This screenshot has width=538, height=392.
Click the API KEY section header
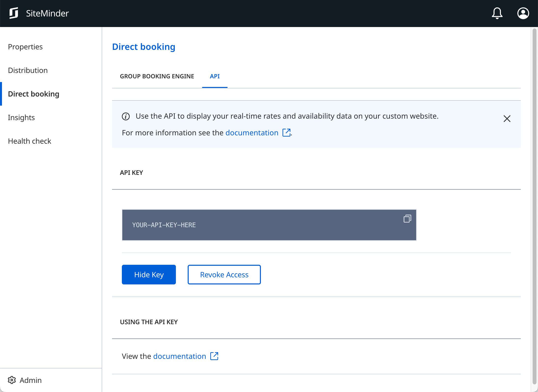(131, 173)
